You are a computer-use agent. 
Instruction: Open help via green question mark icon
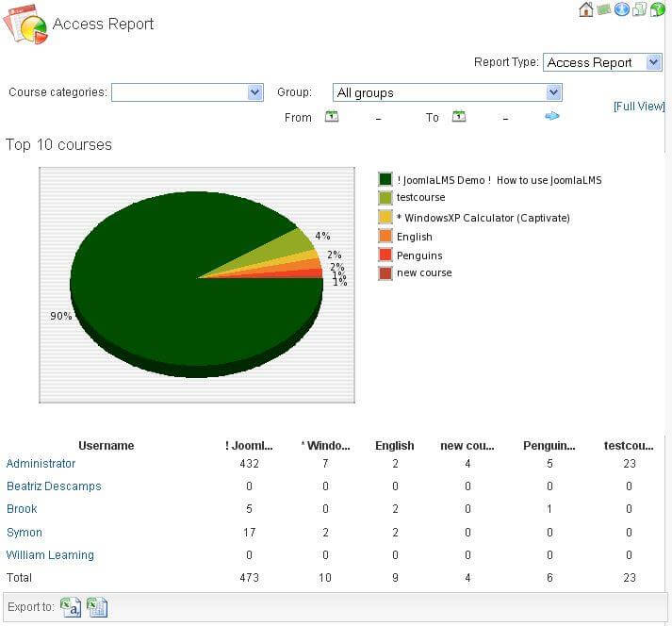(657, 9)
